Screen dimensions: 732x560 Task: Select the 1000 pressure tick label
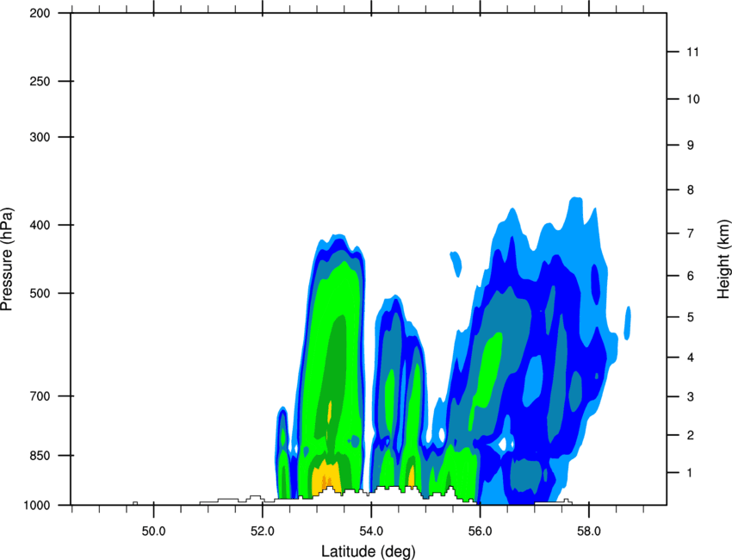coord(36,505)
